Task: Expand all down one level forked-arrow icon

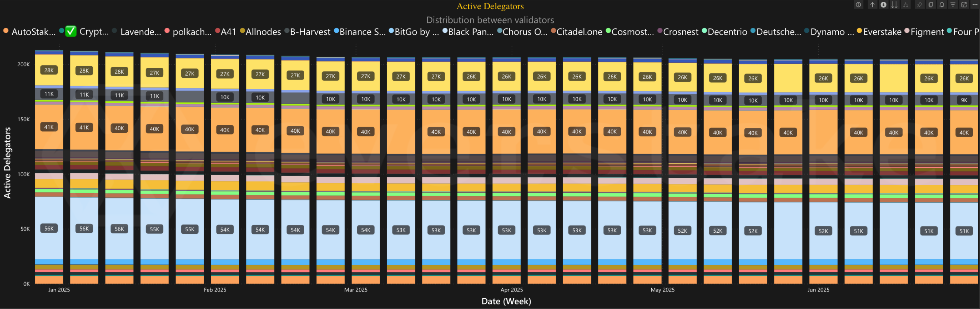Action: tap(906, 5)
